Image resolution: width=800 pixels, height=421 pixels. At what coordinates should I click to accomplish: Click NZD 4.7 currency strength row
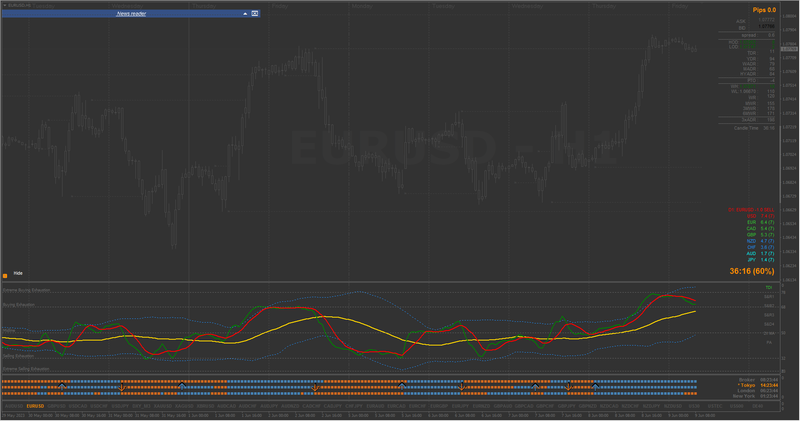(760, 241)
